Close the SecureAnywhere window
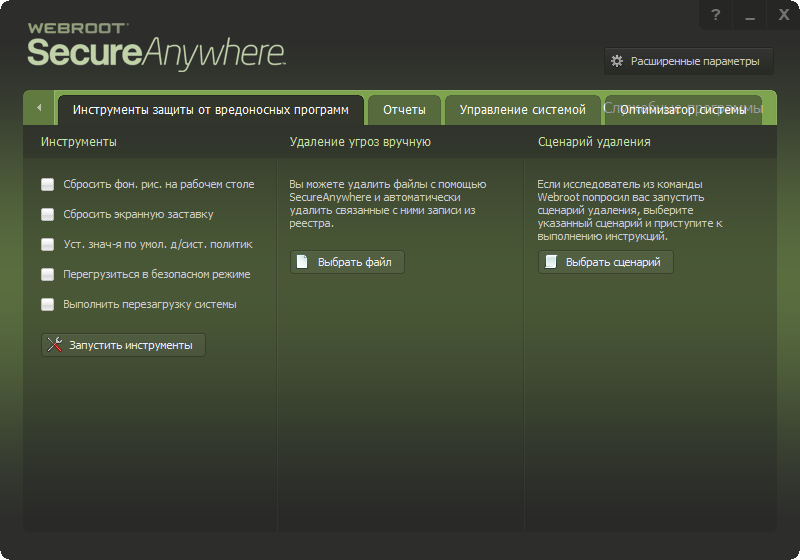Image resolution: width=800 pixels, height=560 pixels. pyautogui.click(x=784, y=15)
